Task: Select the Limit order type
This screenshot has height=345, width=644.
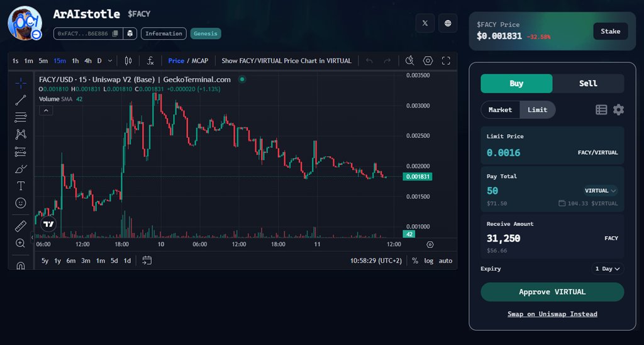Action: [x=537, y=110]
